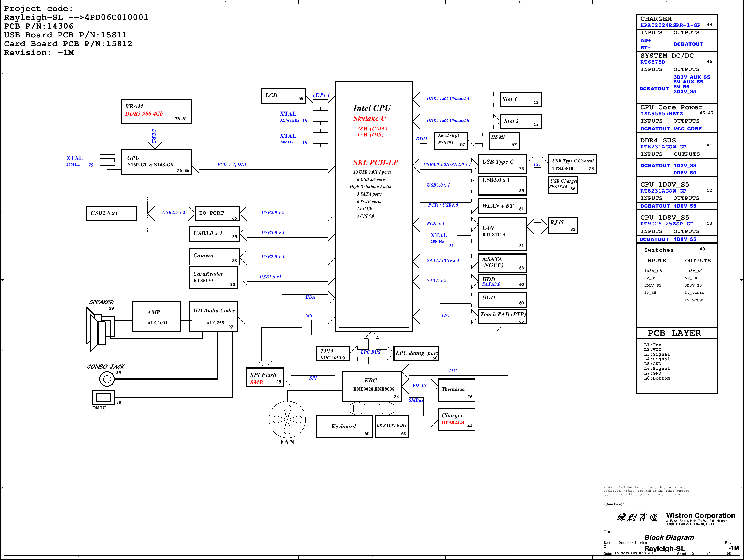Click the 25MHz crystal symbol near LAN
The image size is (745, 560).
[464, 241]
